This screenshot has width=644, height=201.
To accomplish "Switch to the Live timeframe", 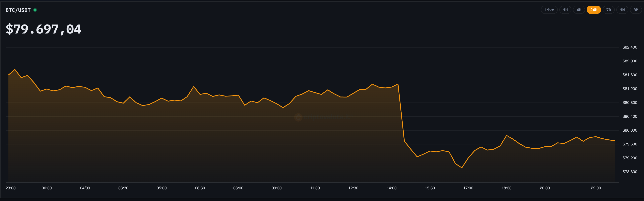I will pos(549,10).
